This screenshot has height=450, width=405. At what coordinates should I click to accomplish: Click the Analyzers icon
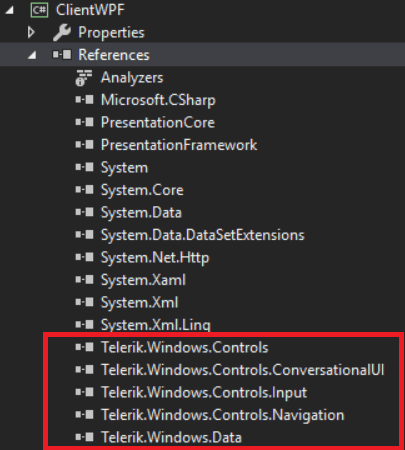pyautogui.click(x=83, y=78)
